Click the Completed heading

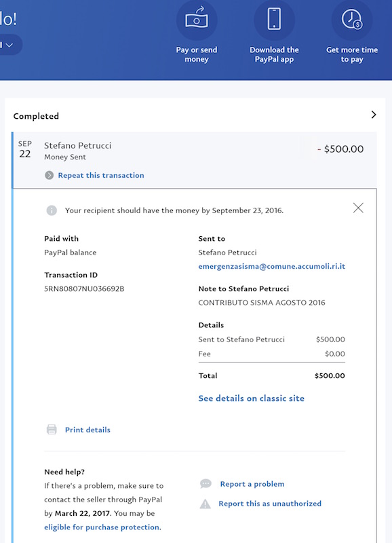coord(36,116)
